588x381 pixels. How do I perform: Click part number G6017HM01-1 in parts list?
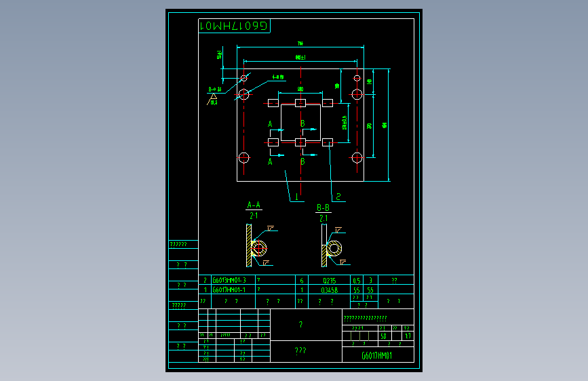click(x=229, y=290)
